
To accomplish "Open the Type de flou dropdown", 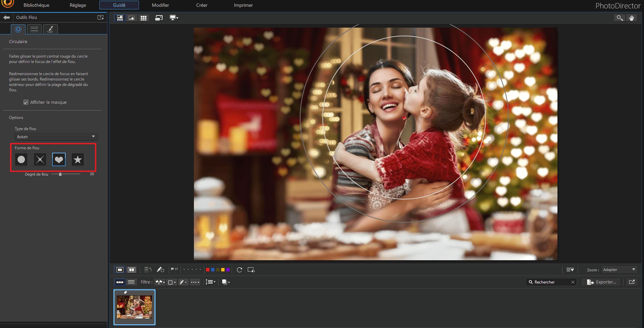I will tap(56, 137).
